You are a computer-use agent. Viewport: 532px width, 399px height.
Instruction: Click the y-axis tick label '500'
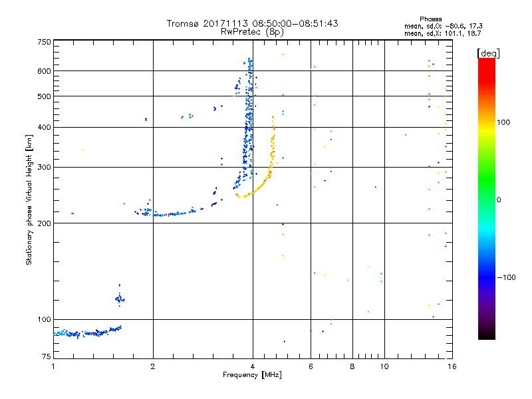(44, 96)
